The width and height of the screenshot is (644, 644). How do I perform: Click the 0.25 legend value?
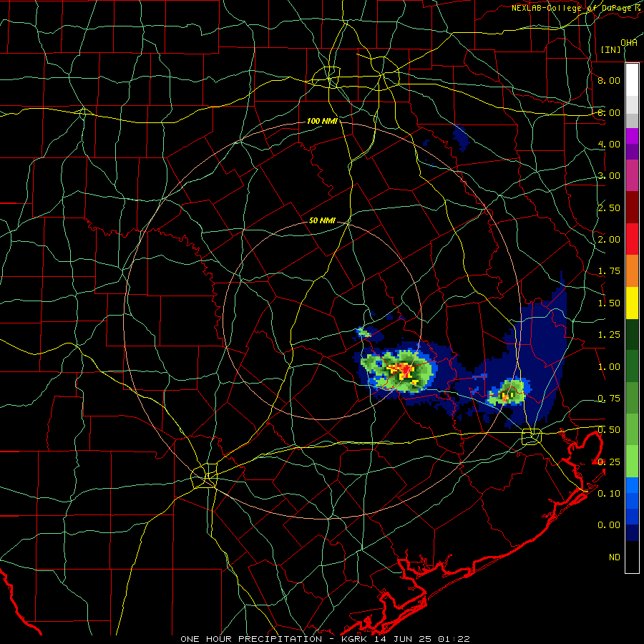[x=609, y=462]
